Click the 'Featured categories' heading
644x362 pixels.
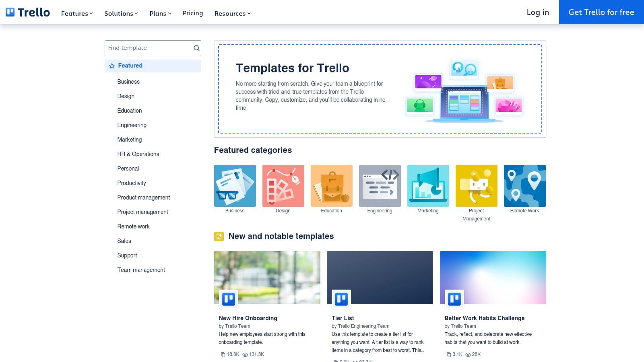coord(253,150)
